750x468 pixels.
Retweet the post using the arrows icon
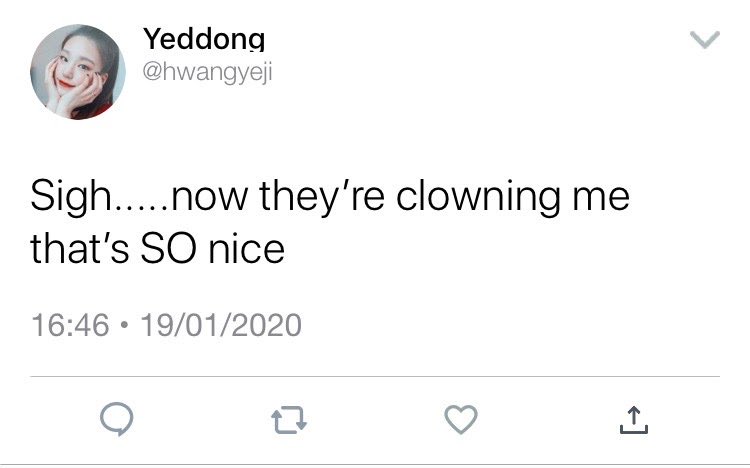tap(289, 420)
